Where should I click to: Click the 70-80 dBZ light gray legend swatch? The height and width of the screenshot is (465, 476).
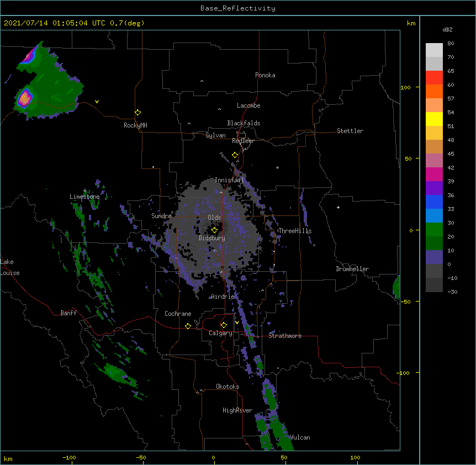click(434, 50)
